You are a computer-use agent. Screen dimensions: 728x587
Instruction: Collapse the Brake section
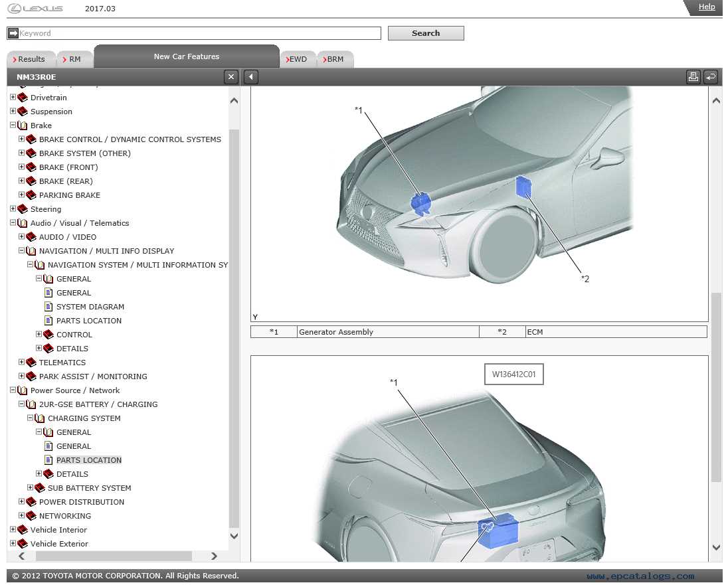[13, 126]
